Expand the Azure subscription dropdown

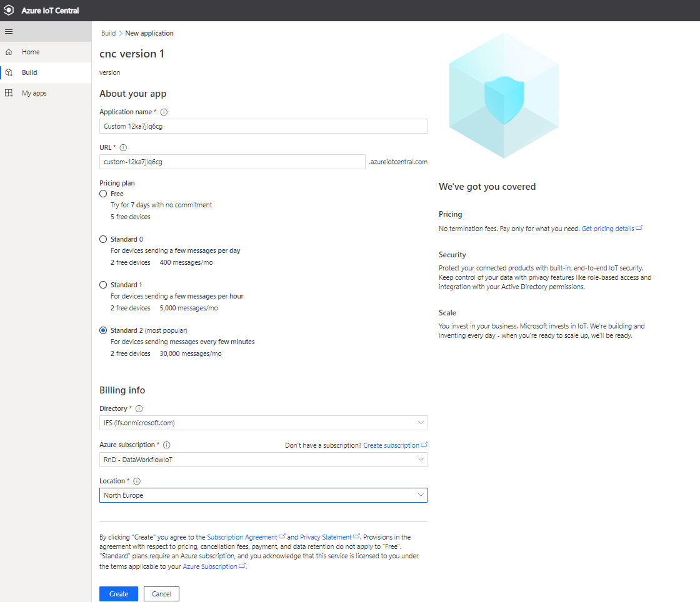point(263,460)
